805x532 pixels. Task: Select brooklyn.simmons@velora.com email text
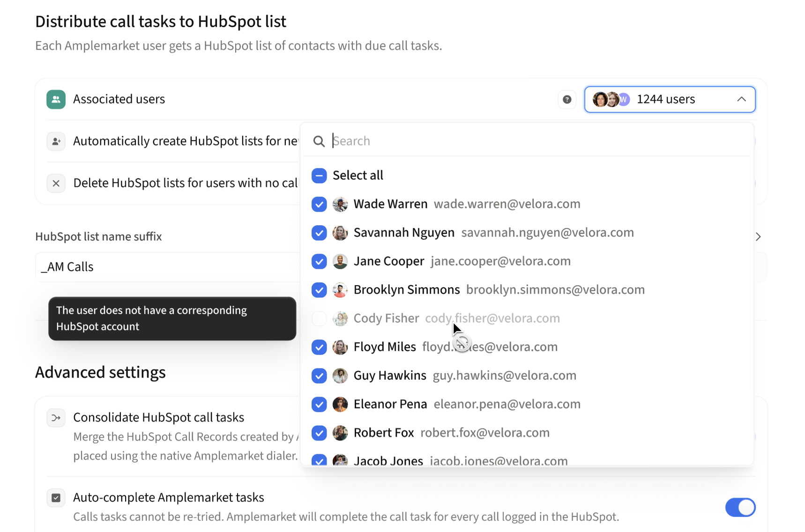pyautogui.click(x=555, y=290)
